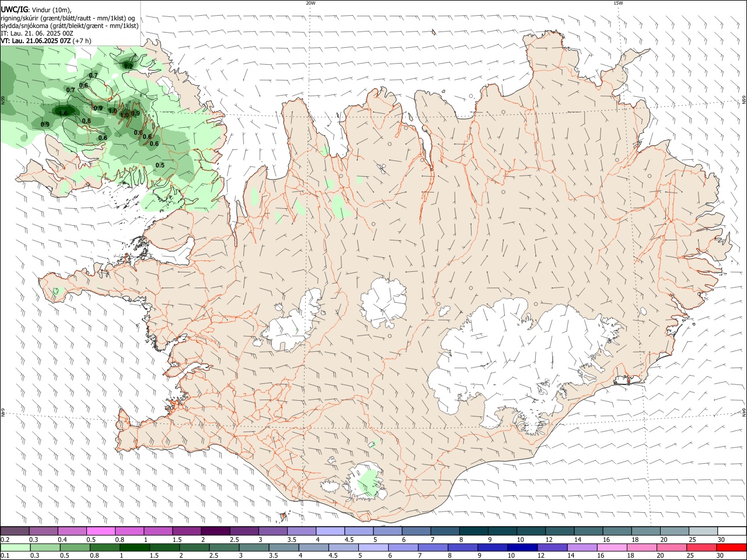The image size is (747, 560).
Task: Click the palest green bottom swatch starting at 0.1
Action: tap(16, 547)
